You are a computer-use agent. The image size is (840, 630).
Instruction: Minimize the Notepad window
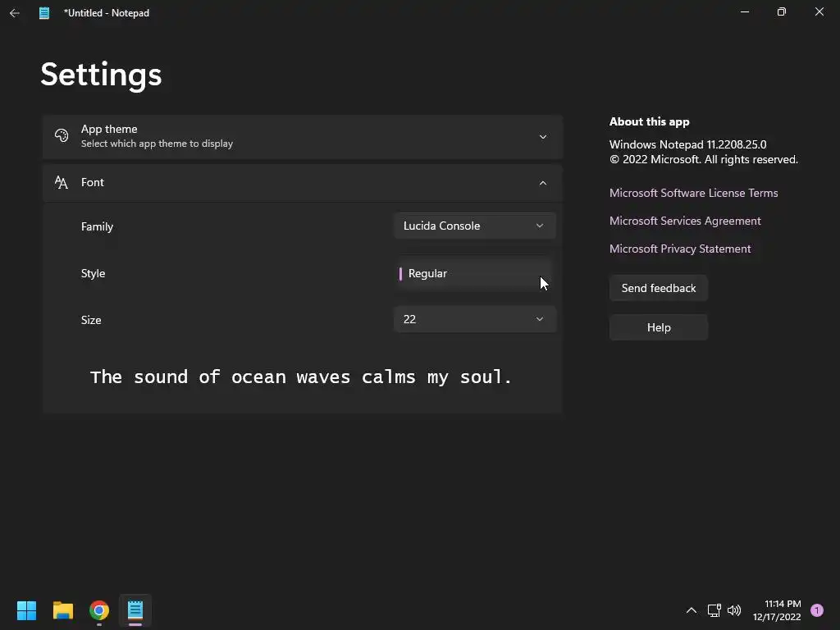tap(745, 11)
